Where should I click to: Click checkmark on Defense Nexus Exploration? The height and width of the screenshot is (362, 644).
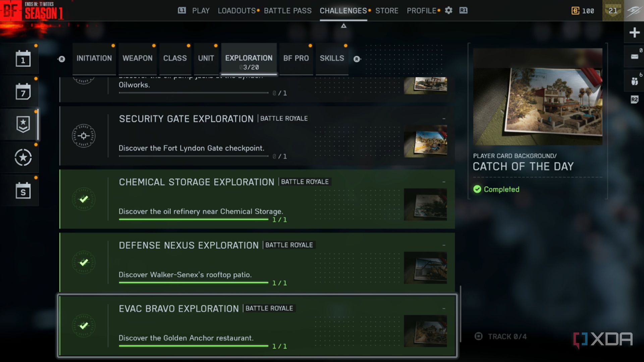point(84,262)
